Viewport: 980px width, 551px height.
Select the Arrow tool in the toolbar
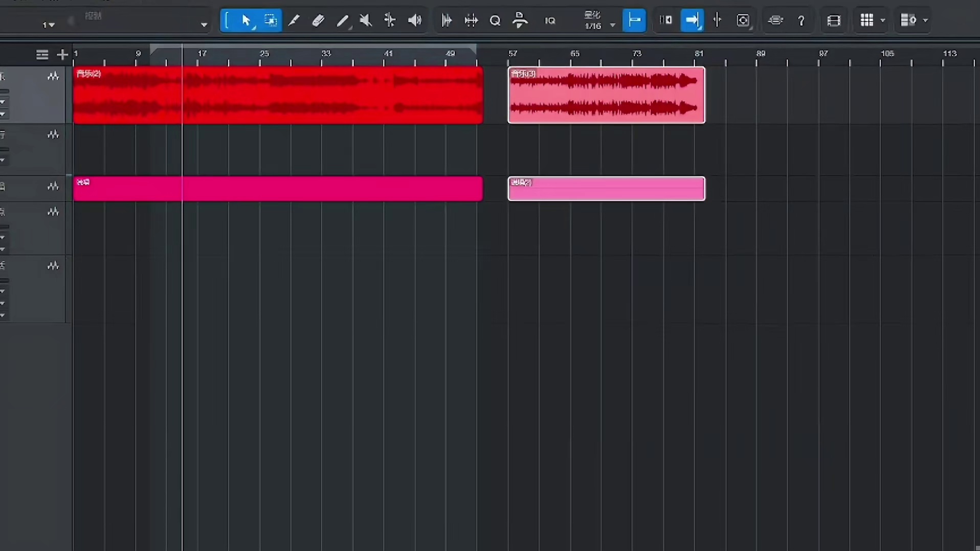click(246, 20)
